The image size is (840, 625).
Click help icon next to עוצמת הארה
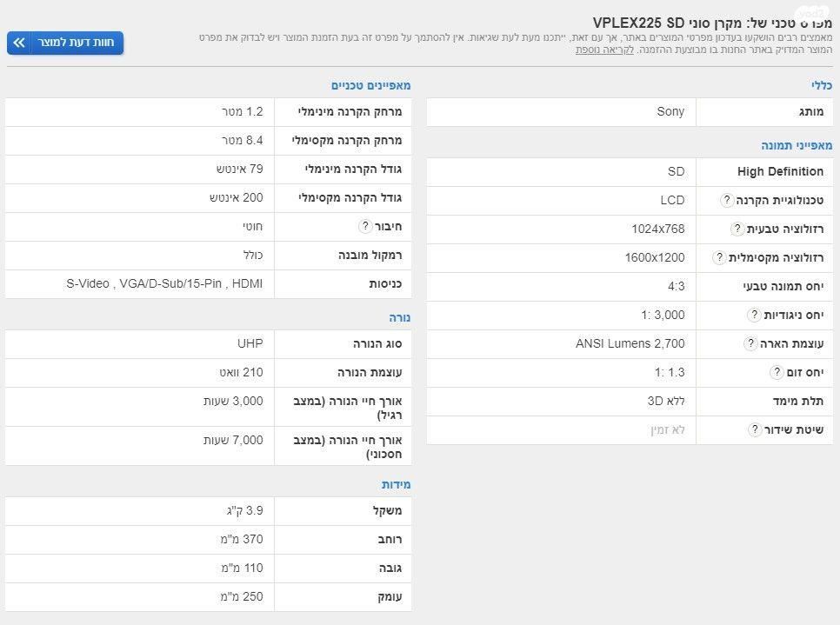(x=750, y=344)
